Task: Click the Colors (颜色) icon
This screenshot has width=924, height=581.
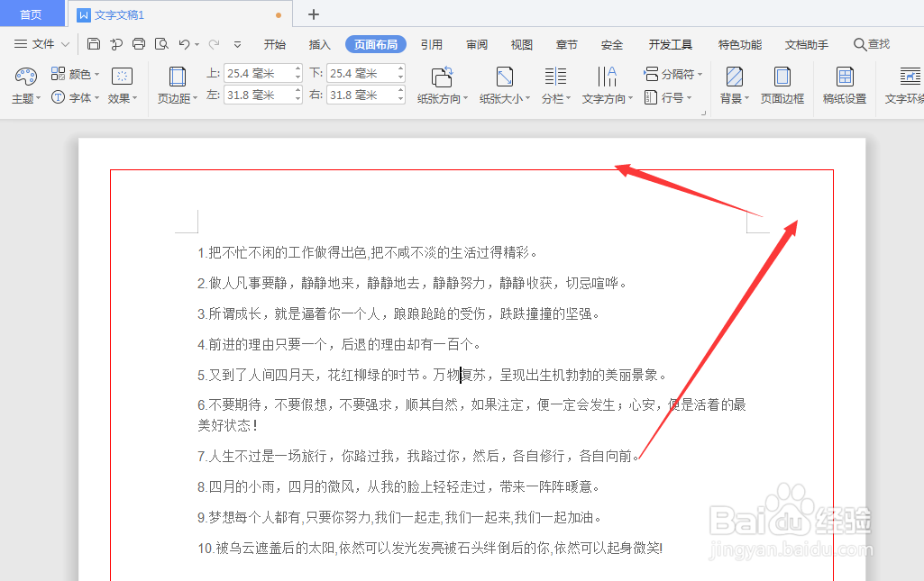Action: pyautogui.click(x=58, y=74)
